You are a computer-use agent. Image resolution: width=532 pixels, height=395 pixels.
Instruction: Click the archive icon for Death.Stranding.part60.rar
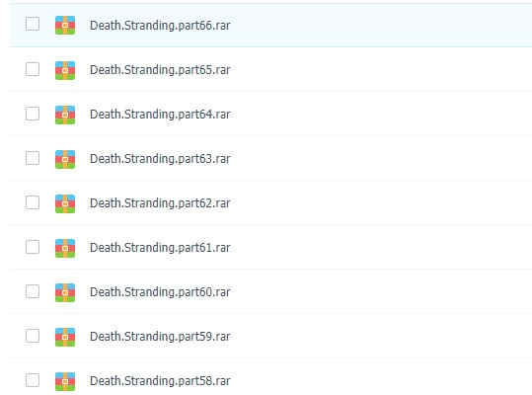(65, 292)
